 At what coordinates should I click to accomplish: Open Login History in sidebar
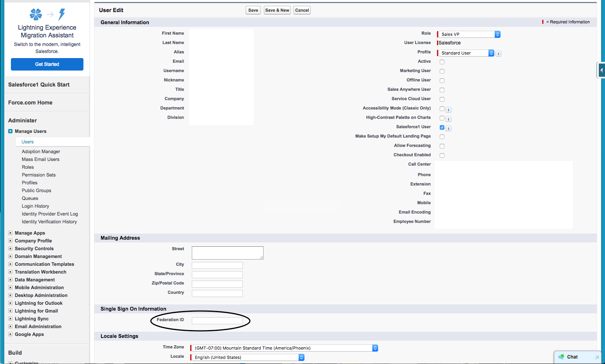[35, 206]
